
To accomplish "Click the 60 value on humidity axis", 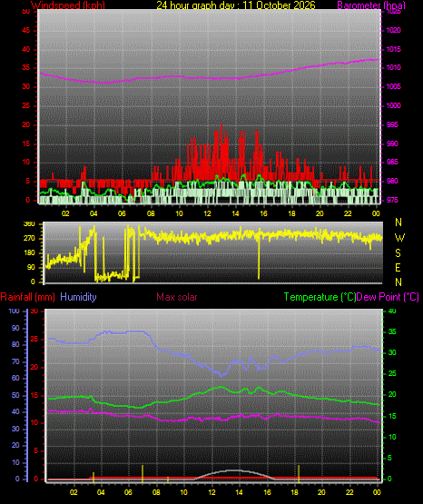I will [x=15, y=379].
